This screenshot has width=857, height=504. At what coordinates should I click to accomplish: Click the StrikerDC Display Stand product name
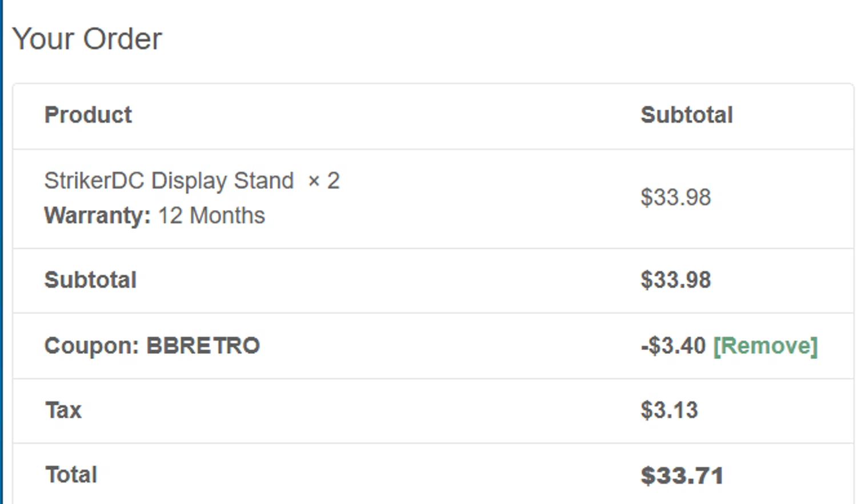(169, 181)
